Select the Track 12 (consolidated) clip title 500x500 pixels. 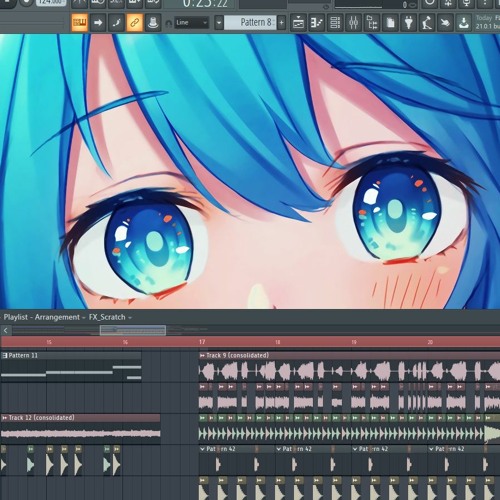click(41, 418)
